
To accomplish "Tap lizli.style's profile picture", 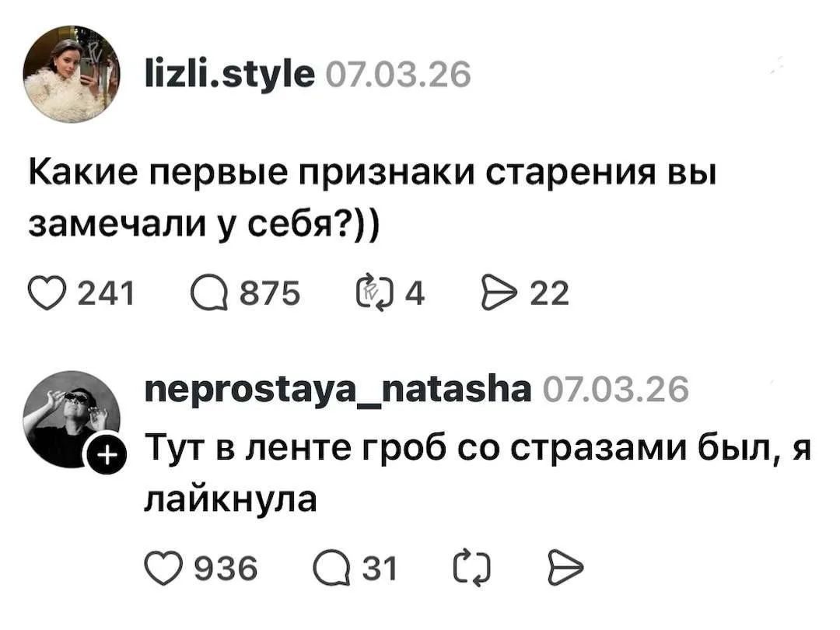I will (72, 74).
